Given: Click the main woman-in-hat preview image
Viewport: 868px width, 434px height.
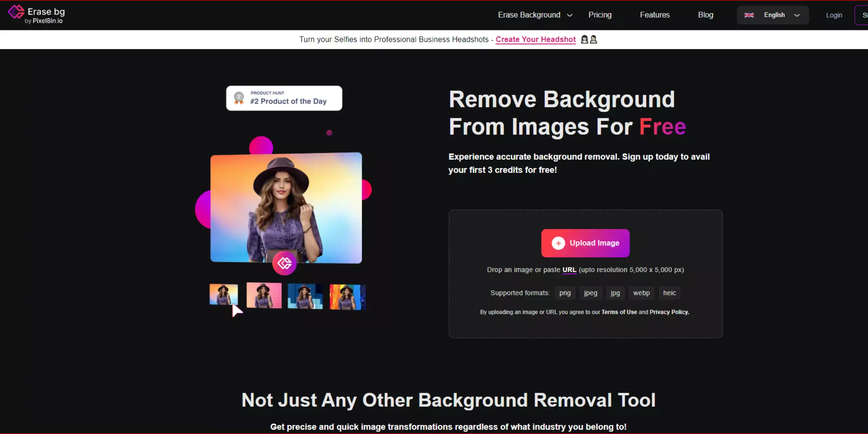Looking at the screenshot, I should 286,208.
